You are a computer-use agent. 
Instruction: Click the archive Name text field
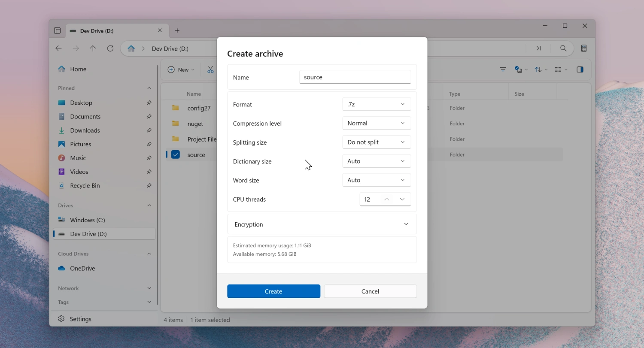[355, 77]
